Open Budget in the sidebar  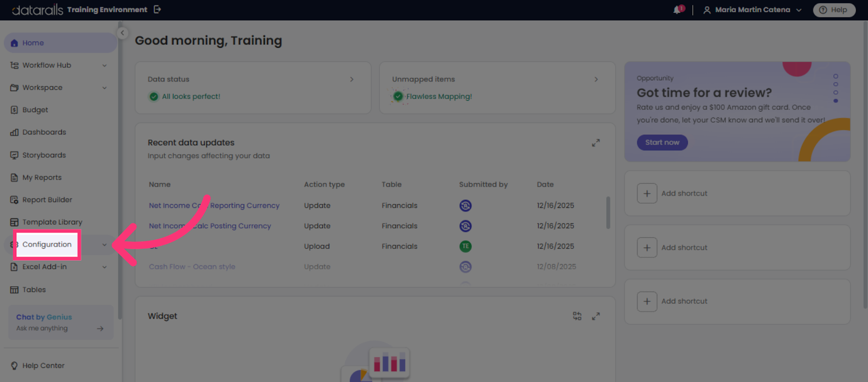click(x=35, y=109)
